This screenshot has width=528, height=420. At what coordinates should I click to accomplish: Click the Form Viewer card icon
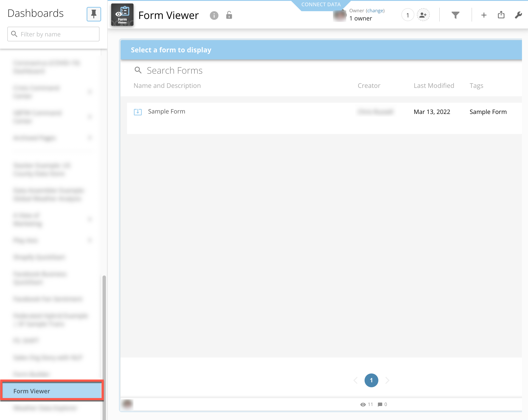[x=122, y=15]
